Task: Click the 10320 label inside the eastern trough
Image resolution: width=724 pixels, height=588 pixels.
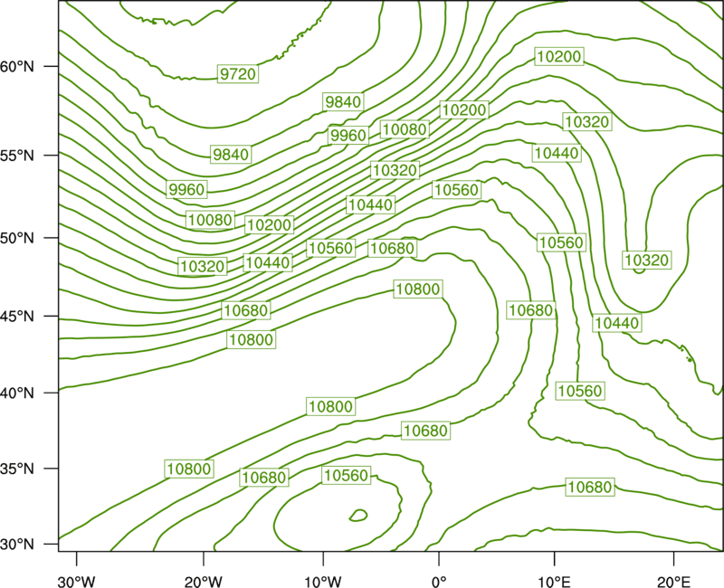Action: 647,261
